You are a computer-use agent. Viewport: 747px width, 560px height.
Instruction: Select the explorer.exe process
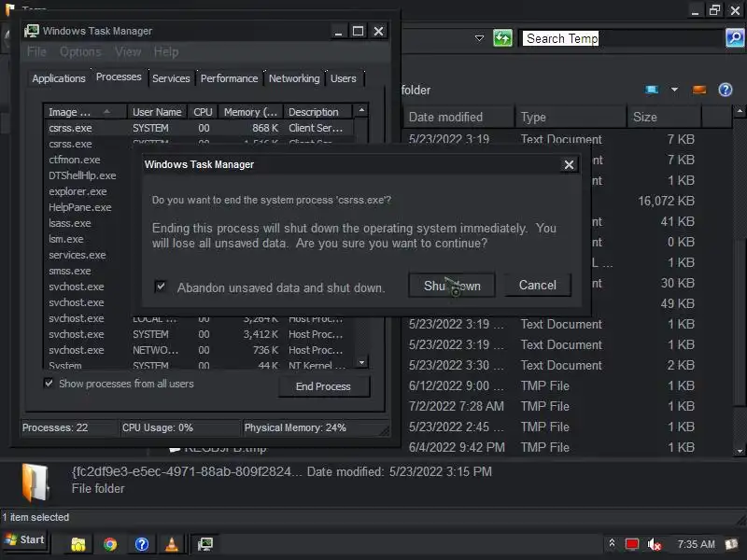click(x=78, y=191)
